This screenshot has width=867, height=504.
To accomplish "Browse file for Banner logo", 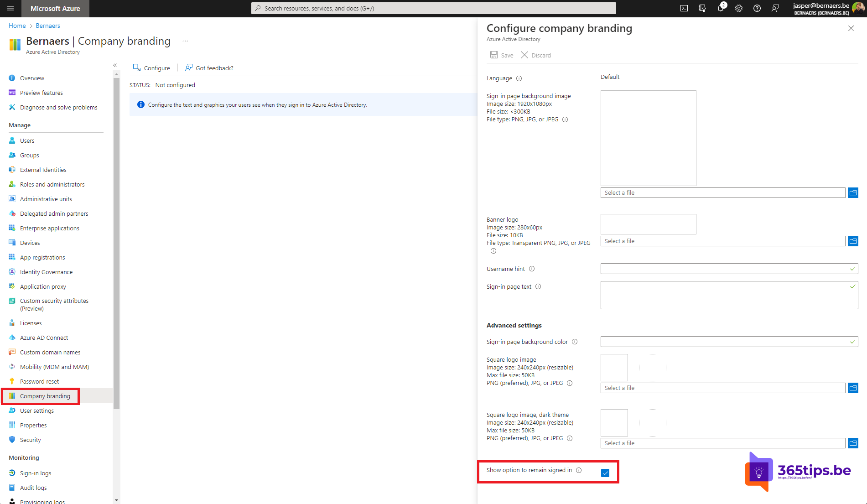I will [x=853, y=241].
